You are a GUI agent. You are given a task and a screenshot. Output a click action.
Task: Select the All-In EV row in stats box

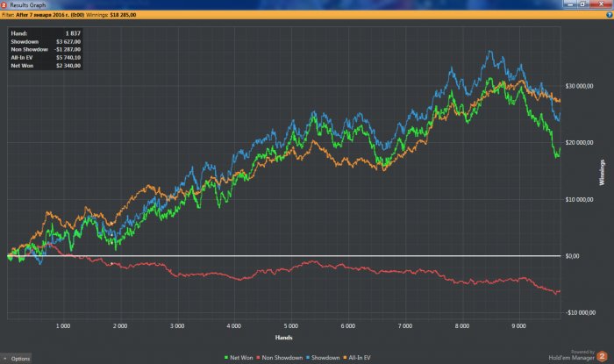(45, 57)
